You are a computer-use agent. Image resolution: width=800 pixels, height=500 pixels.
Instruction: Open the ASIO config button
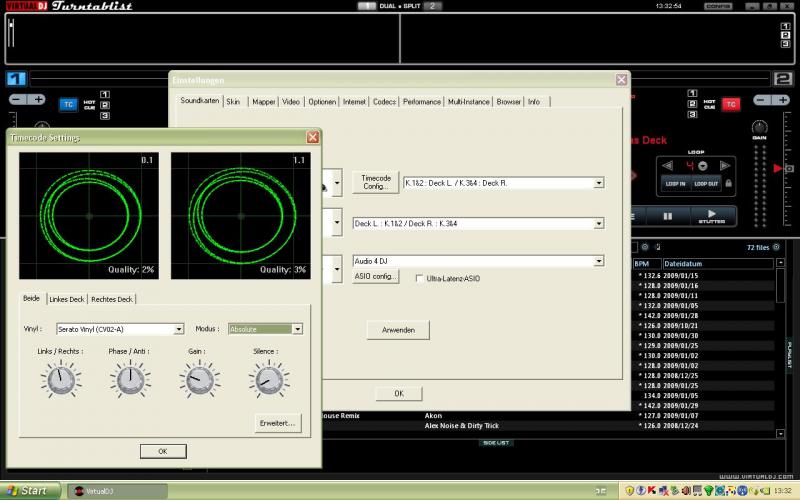[x=376, y=276]
